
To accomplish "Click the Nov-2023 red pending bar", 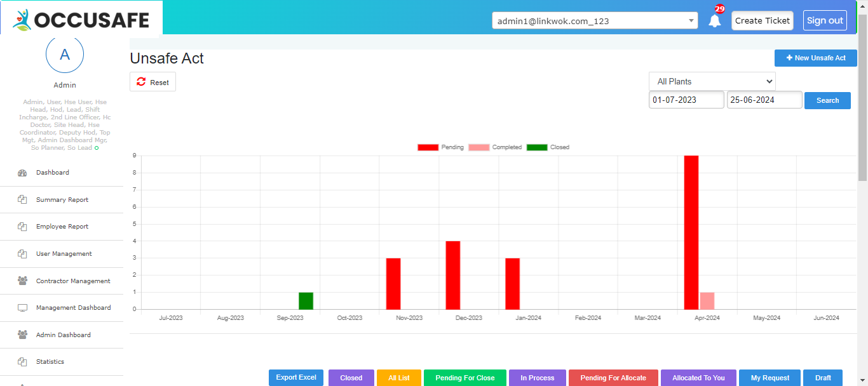I will (x=393, y=284).
